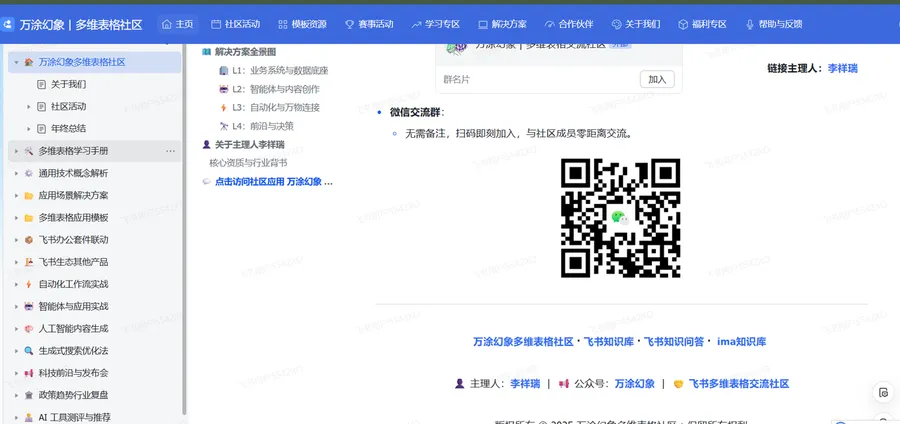Open the 飞书知识问答 footer link
Image resolution: width=900 pixels, height=424 pixels.
(x=674, y=341)
